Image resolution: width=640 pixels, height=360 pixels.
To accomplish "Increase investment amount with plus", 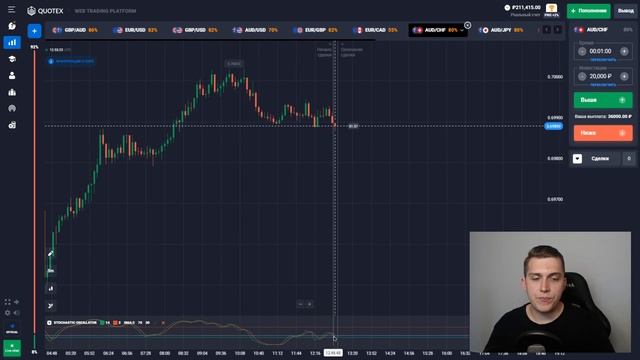I will pos(624,76).
